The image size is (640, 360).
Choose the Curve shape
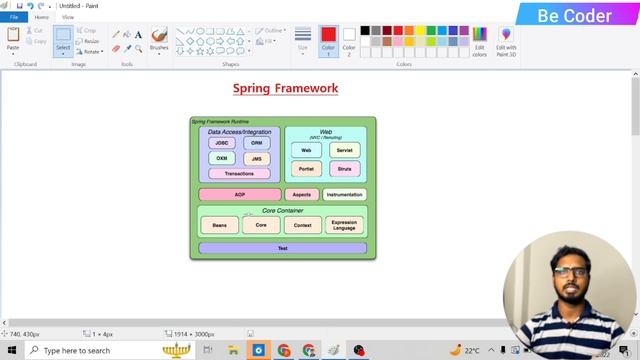[x=190, y=31]
